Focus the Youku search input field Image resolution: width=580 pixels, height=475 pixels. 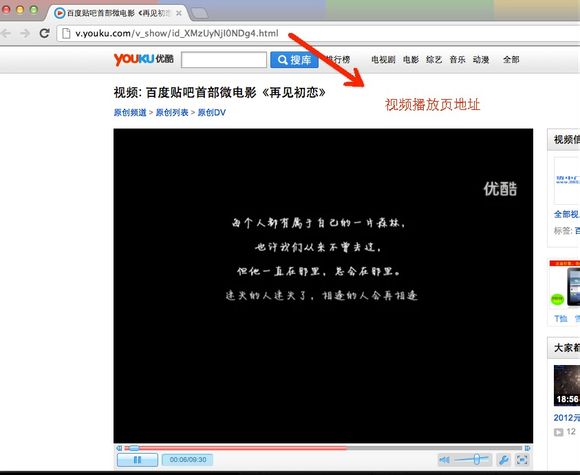point(224,60)
